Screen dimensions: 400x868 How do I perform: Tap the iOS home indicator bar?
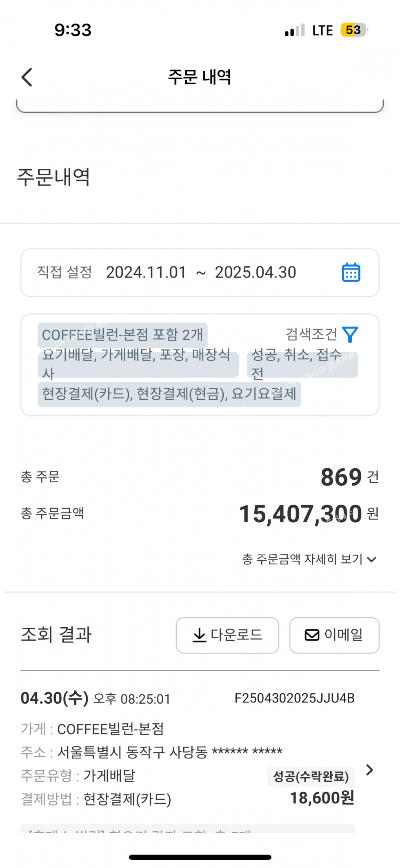point(200,857)
